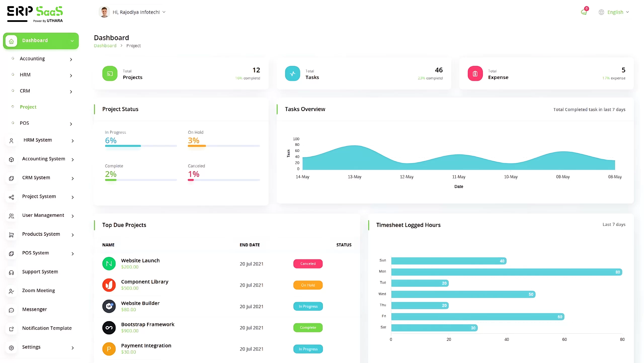Expand the Accounting submenu chevron
644x363 pixels.
(x=71, y=59)
